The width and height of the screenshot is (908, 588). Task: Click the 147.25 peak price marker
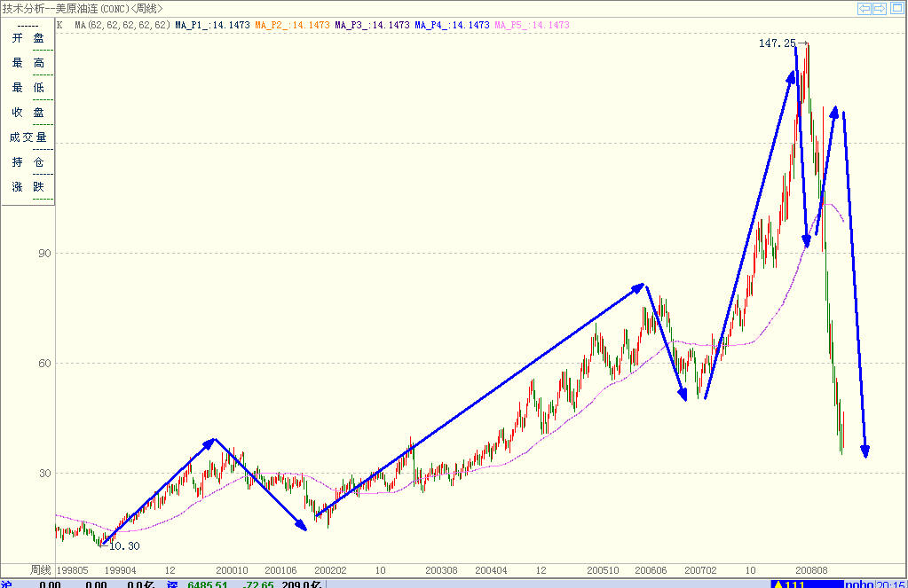pyautogui.click(x=778, y=43)
